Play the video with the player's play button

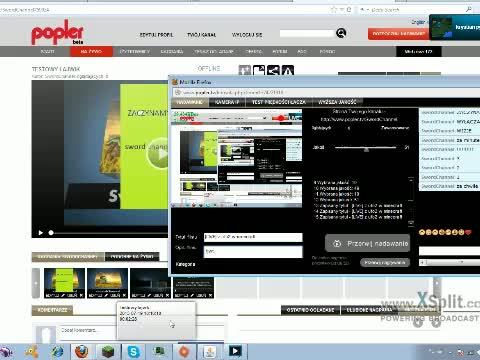click(41, 232)
